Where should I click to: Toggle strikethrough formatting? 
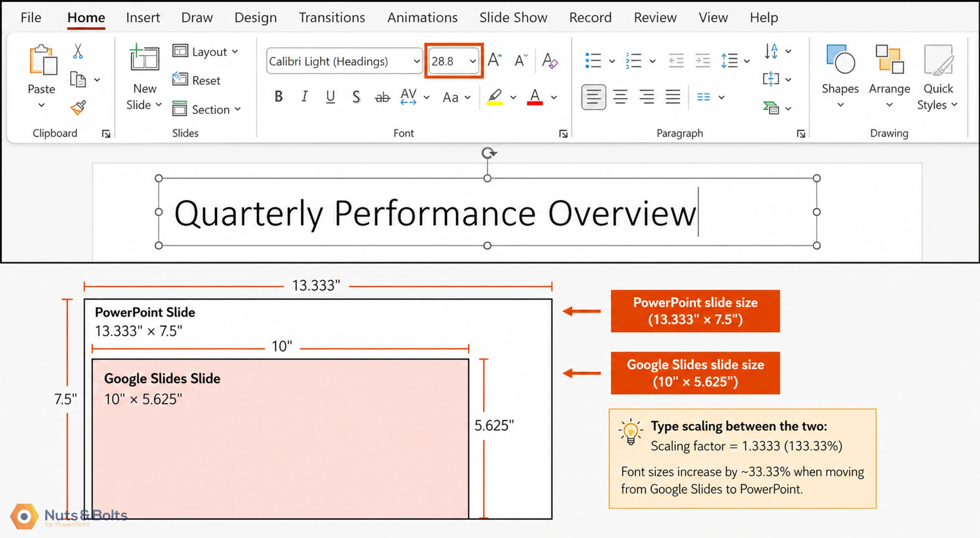click(x=382, y=97)
